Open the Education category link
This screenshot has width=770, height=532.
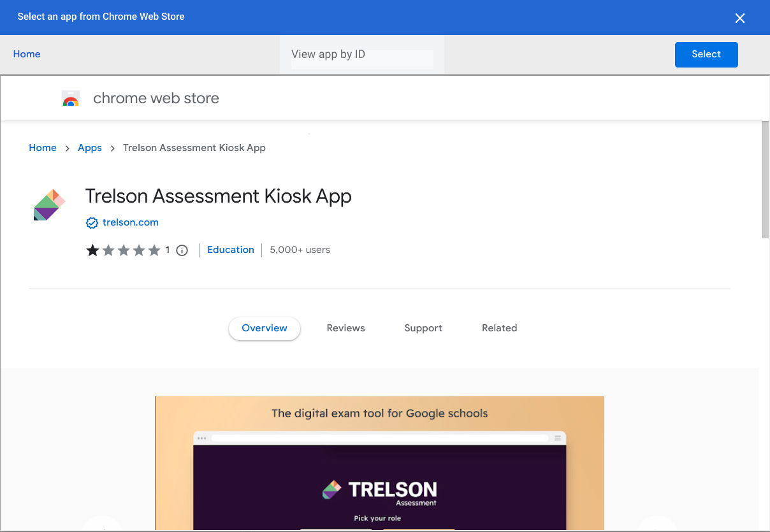click(x=231, y=250)
